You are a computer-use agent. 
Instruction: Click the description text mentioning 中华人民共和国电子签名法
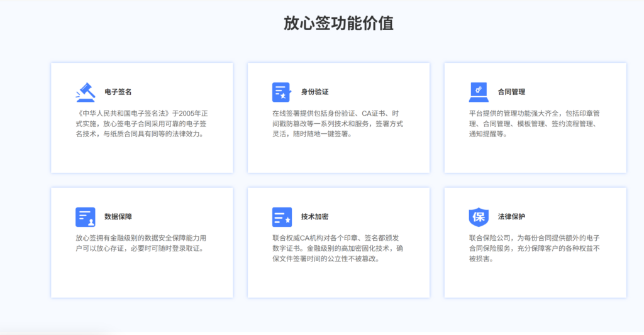click(x=142, y=124)
